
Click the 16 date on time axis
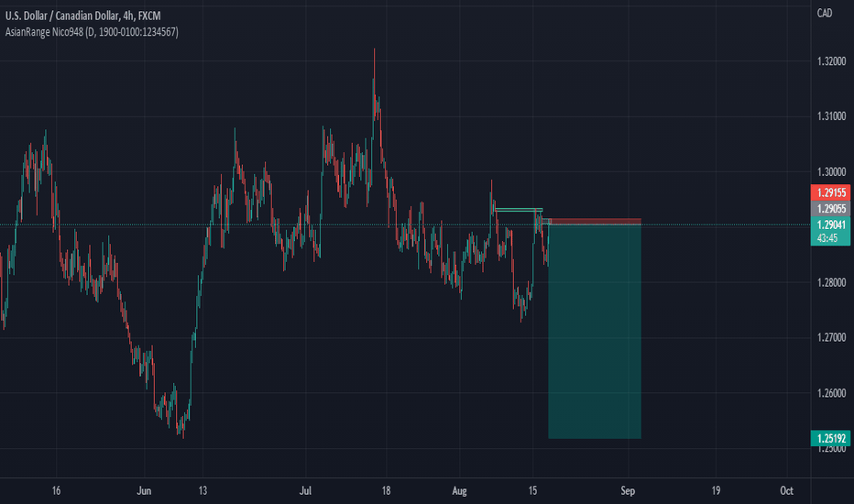click(x=56, y=491)
